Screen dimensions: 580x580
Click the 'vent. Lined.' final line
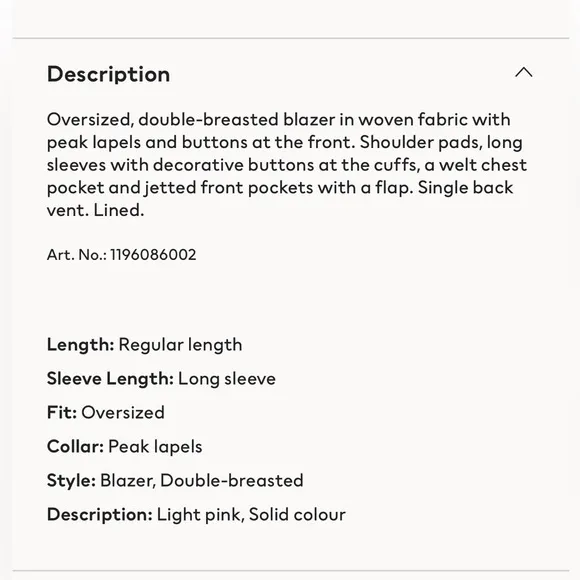coord(95,210)
